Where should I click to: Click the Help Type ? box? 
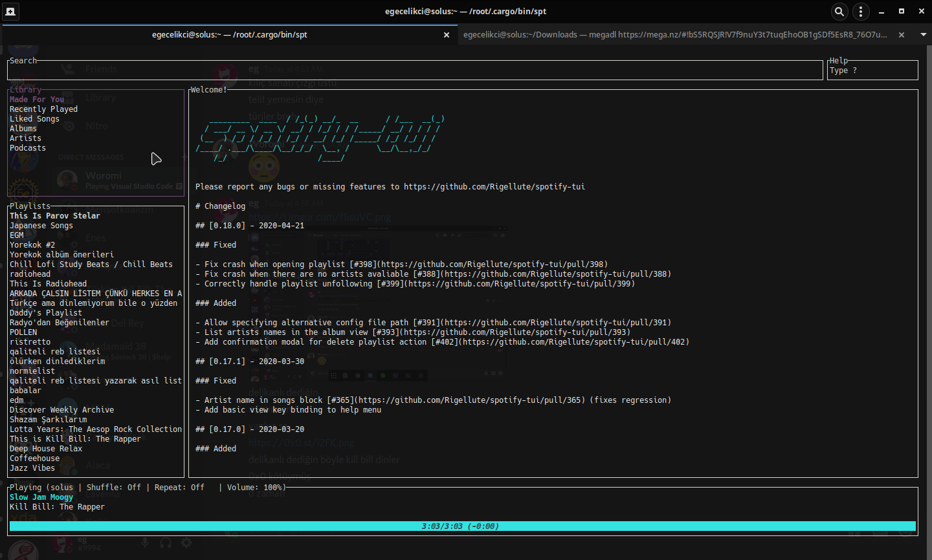(x=872, y=70)
